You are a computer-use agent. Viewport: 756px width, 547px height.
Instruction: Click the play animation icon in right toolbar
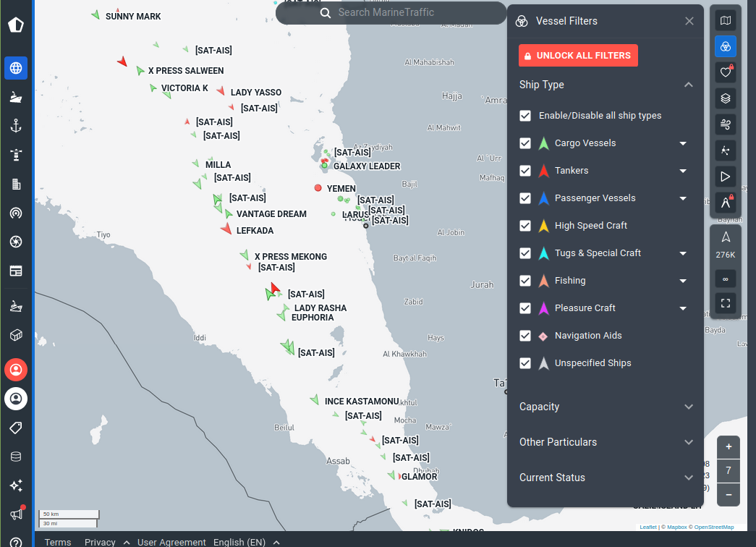[726, 177]
